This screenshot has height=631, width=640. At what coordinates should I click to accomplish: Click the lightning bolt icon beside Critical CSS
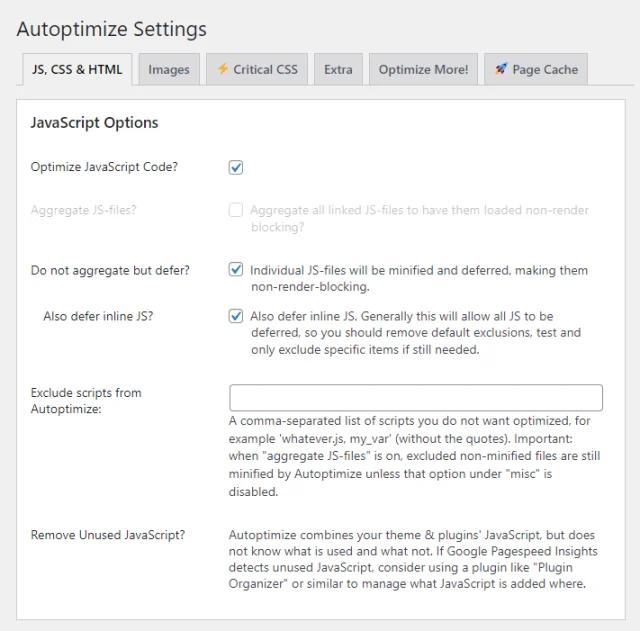(223, 69)
